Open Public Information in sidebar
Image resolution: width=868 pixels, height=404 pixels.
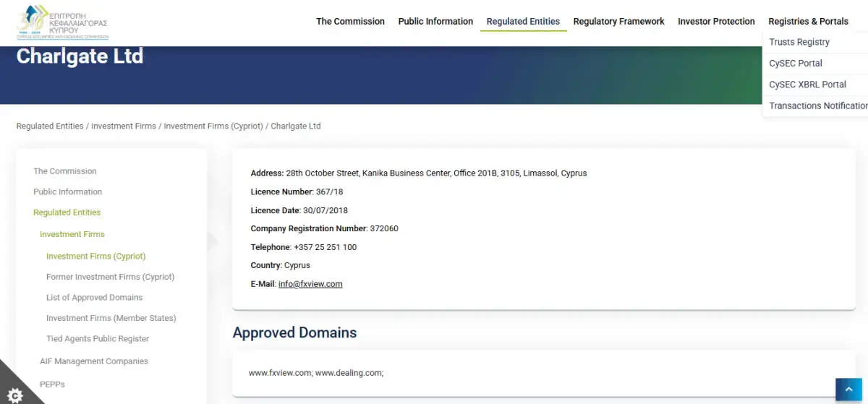68,192
